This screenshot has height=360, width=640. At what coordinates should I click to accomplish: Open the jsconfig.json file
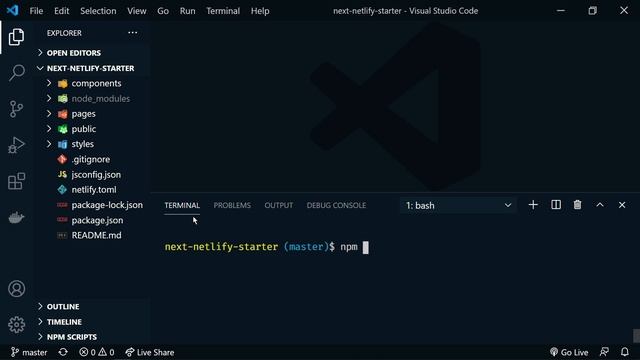91,174
